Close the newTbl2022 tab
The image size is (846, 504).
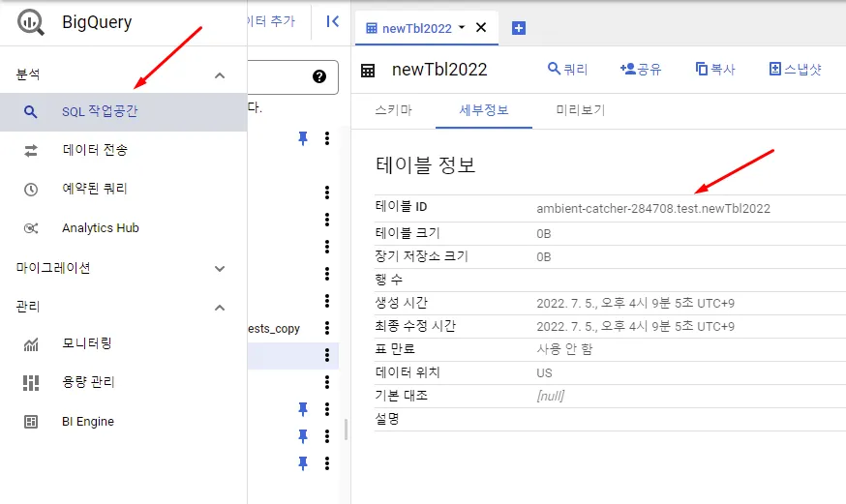(x=481, y=27)
